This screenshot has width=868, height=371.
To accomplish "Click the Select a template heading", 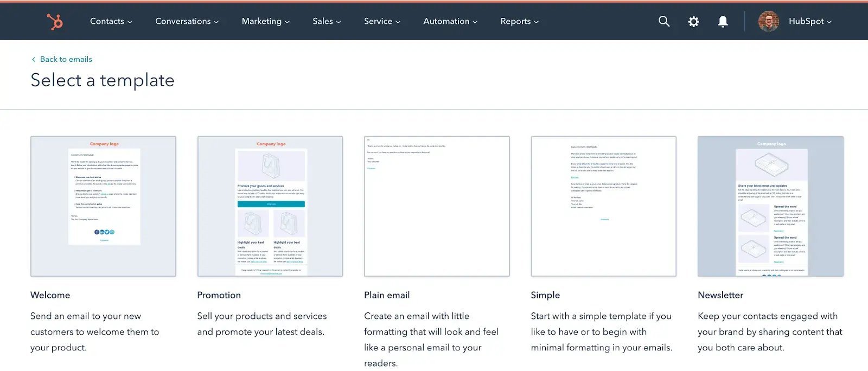I will [x=103, y=80].
